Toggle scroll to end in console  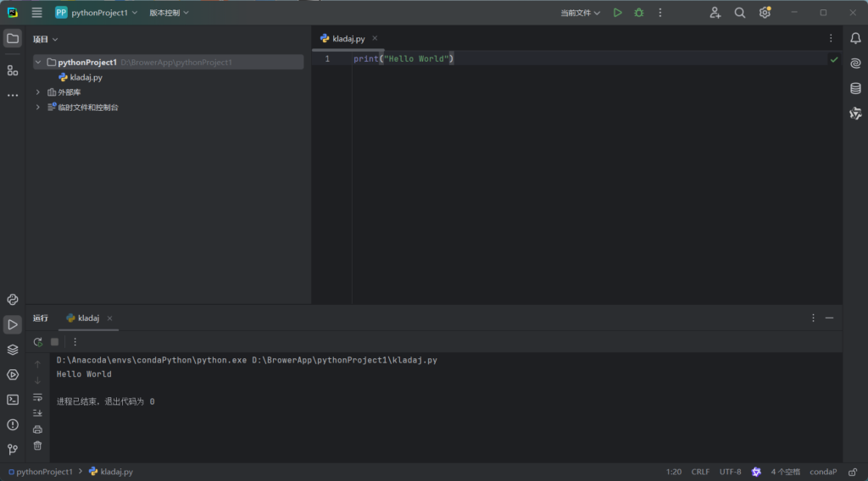[x=37, y=413]
